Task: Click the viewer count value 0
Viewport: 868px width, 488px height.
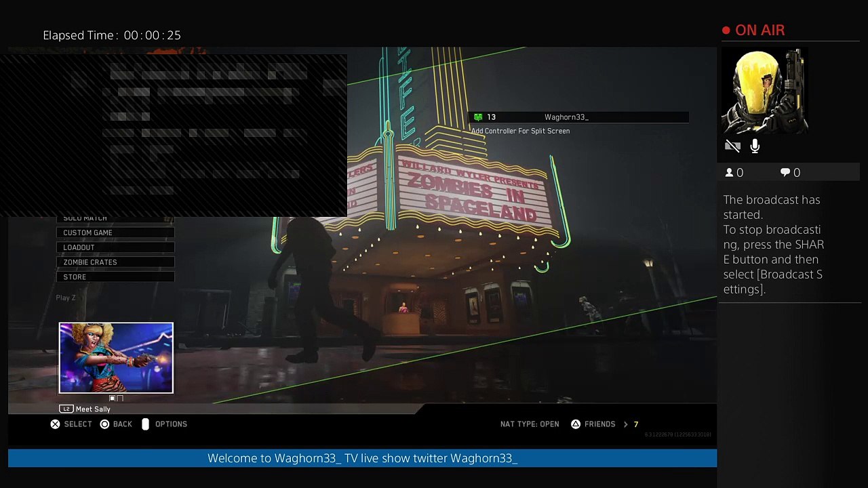Action: (740, 173)
